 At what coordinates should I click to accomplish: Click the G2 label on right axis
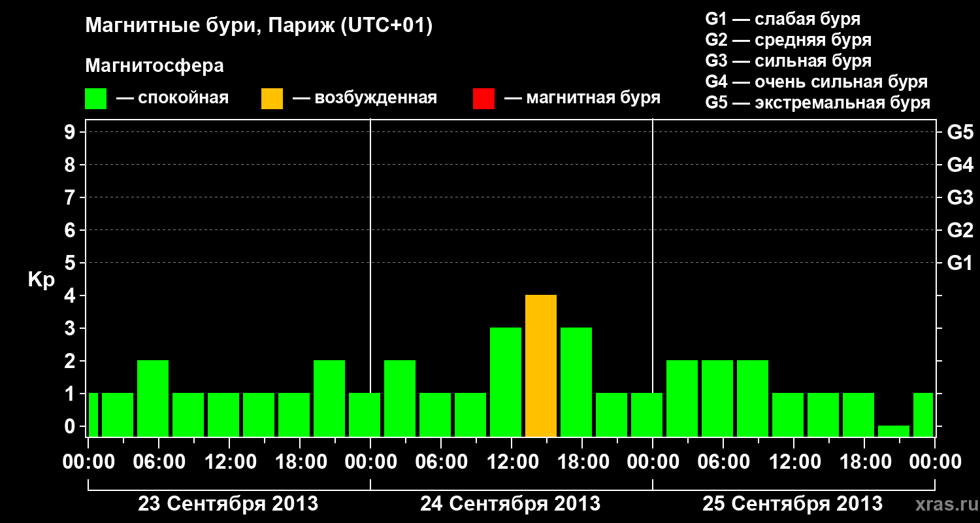point(960,230)
